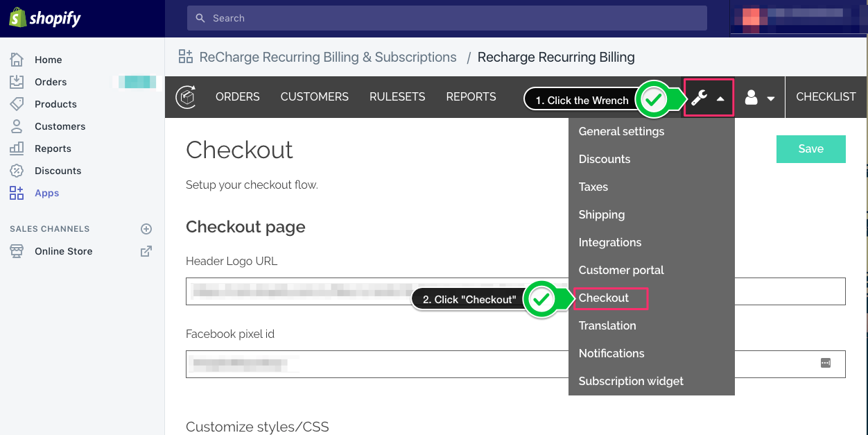Click the Shopify logo
Image resolution: width=868 pixels, height=435 pixels.
(46, 19)
